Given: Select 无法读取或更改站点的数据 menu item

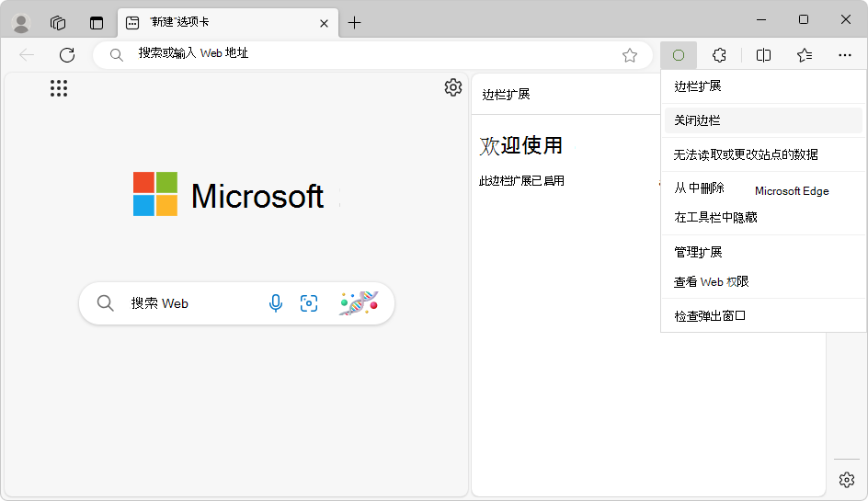Looking at the screenshot, I should [x=763, y=154].
